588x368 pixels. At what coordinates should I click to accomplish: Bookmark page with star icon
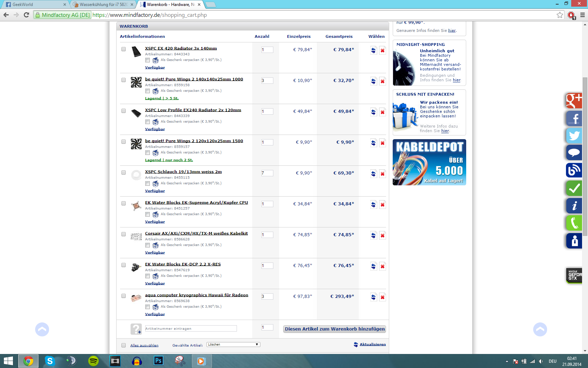pyautogui.click(x=560, y=15)
